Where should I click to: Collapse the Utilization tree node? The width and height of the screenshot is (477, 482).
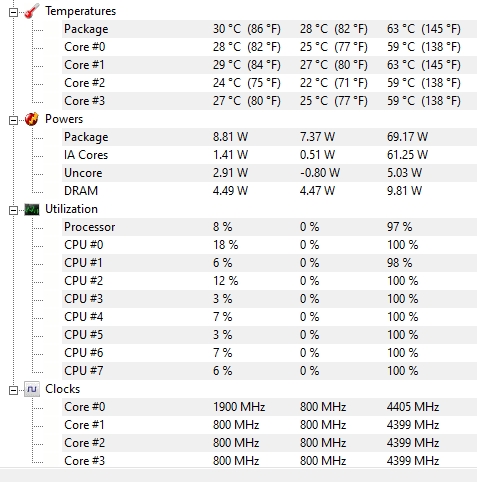[x=13, y=210]
